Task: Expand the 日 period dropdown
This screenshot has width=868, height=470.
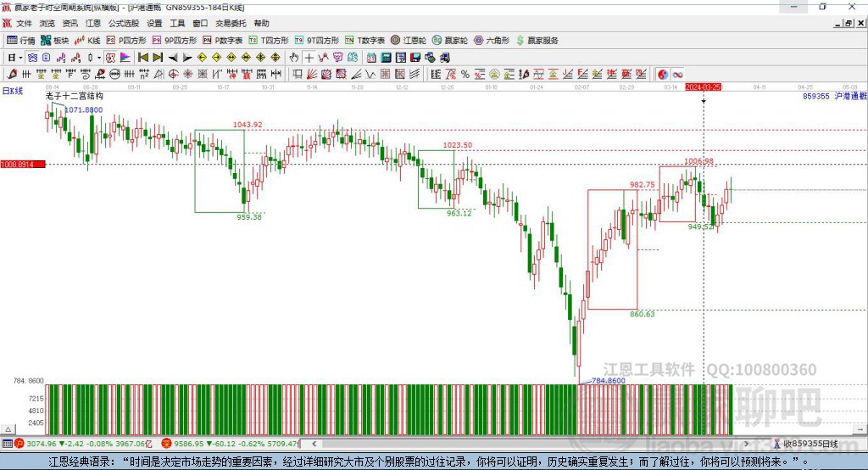Action: (x=20, y=58)
